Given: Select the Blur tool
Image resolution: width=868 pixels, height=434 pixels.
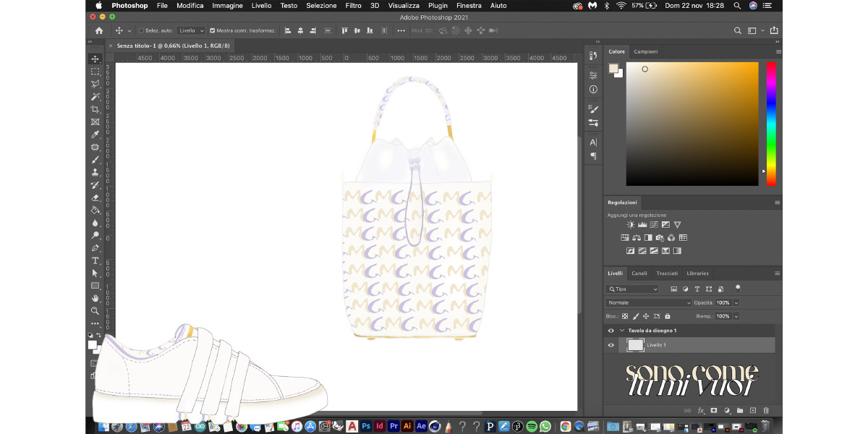Looking at the screenshot, I should click(95, 223).
